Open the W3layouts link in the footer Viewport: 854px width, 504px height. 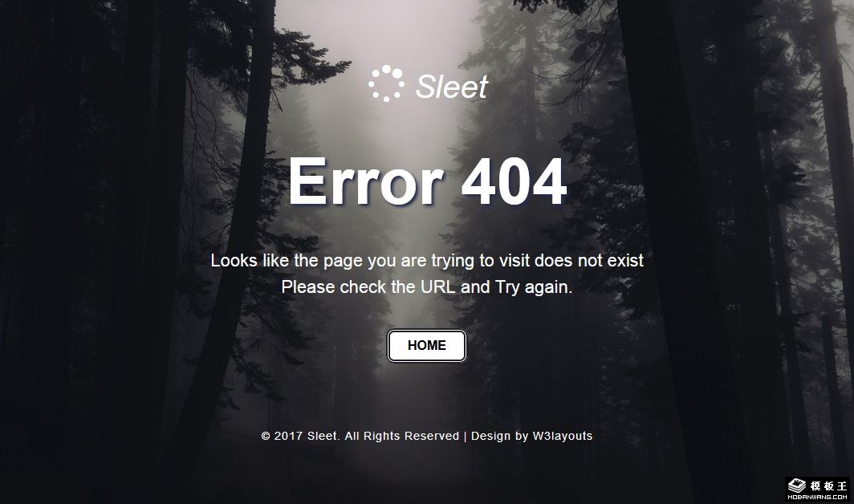point(563,436)
